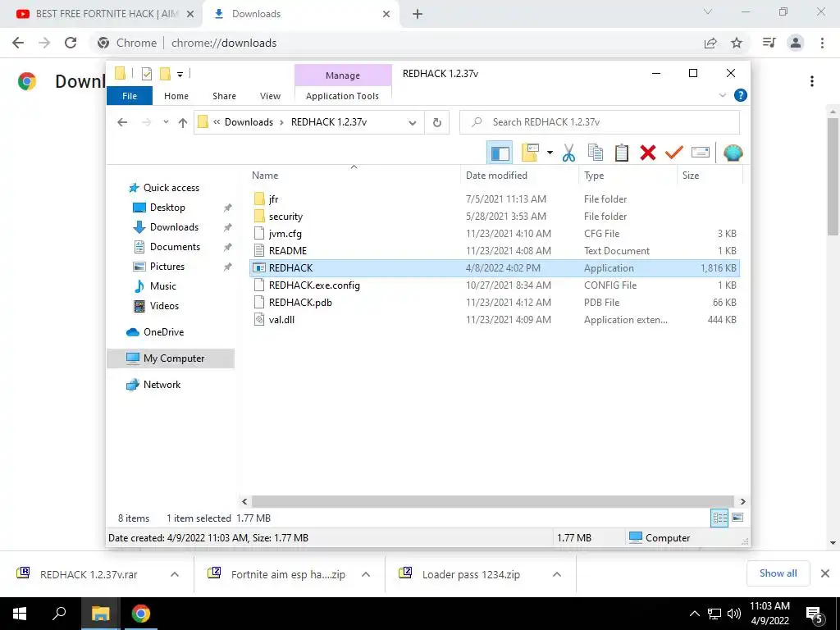Refresh the REDHACK 1.2.37v folder

pyautogui.click(x=437, y=123)
